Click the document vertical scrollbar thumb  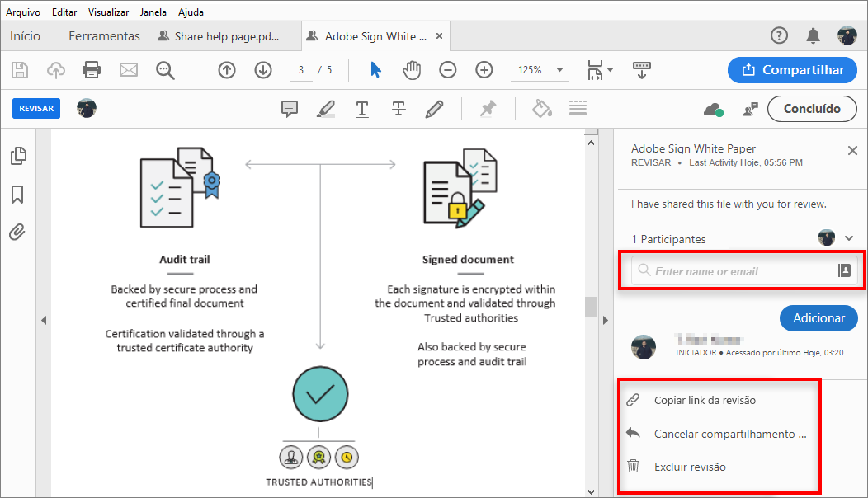592,307
